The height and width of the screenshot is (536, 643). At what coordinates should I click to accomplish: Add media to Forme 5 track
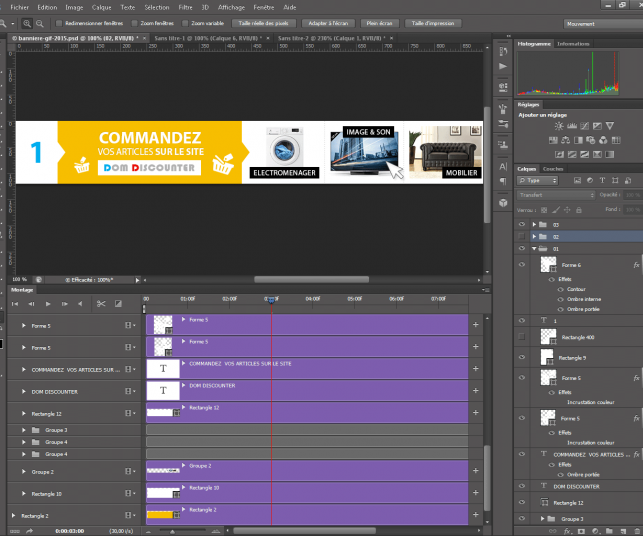[x=475, y=326]
